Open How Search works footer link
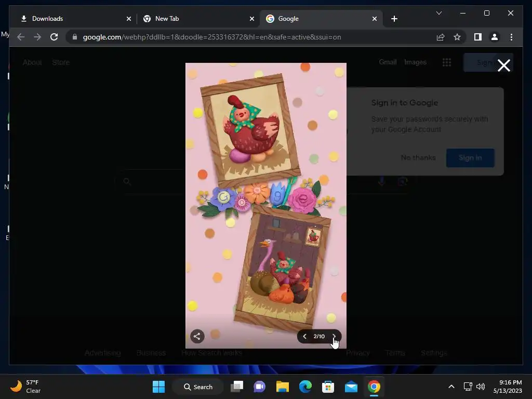This screenshot has width=532, height=399. 212,353
